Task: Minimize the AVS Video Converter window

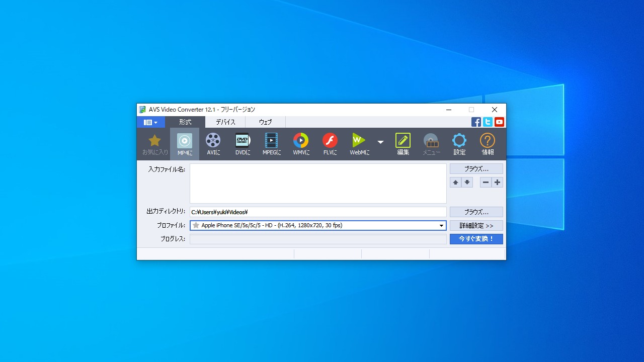Action: coord(449,110)
